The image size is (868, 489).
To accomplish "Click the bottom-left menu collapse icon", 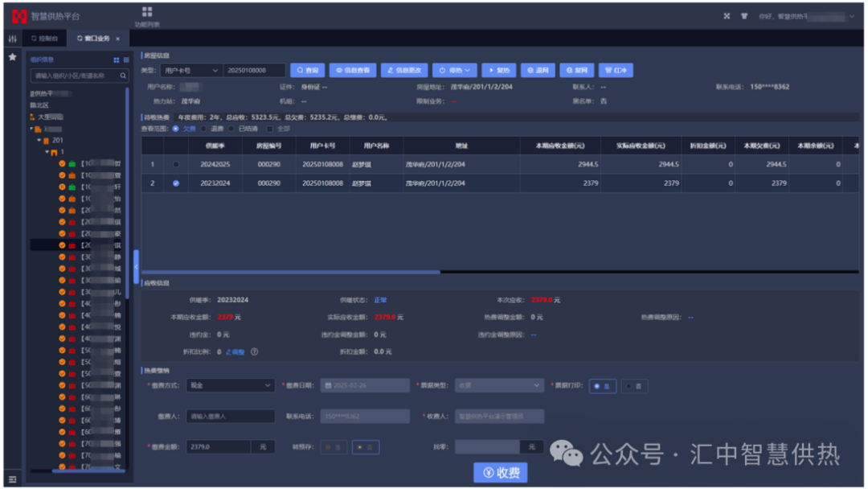I will click(12, 479).
